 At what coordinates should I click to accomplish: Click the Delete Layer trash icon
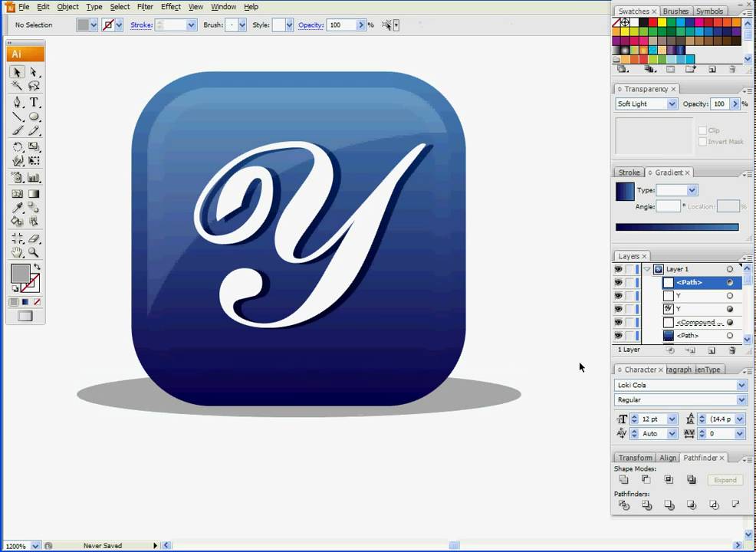732,350
